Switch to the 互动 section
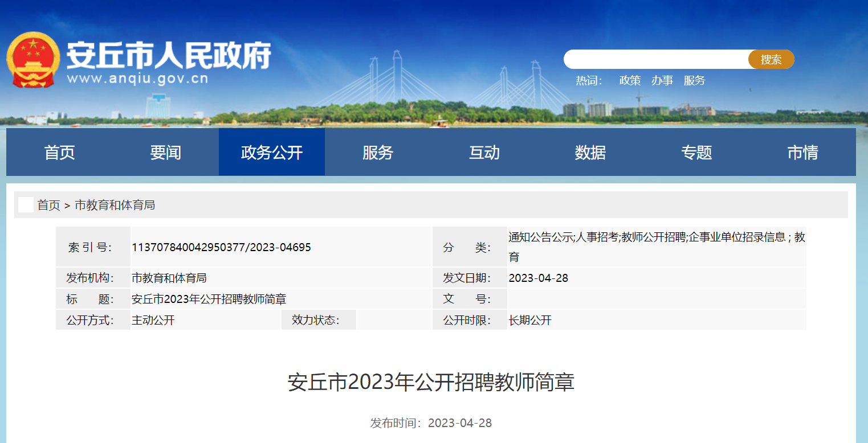Screen dimensions: 868x443 pos(484,153)
